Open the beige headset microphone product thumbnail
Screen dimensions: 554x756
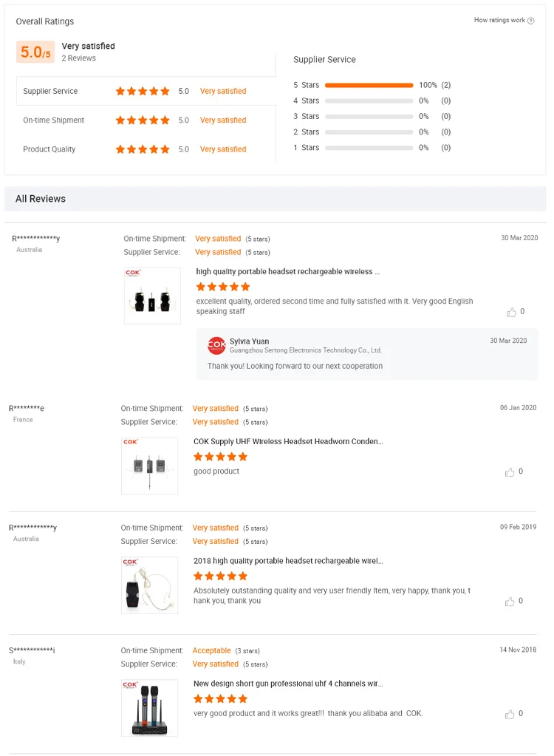point(150,585)
